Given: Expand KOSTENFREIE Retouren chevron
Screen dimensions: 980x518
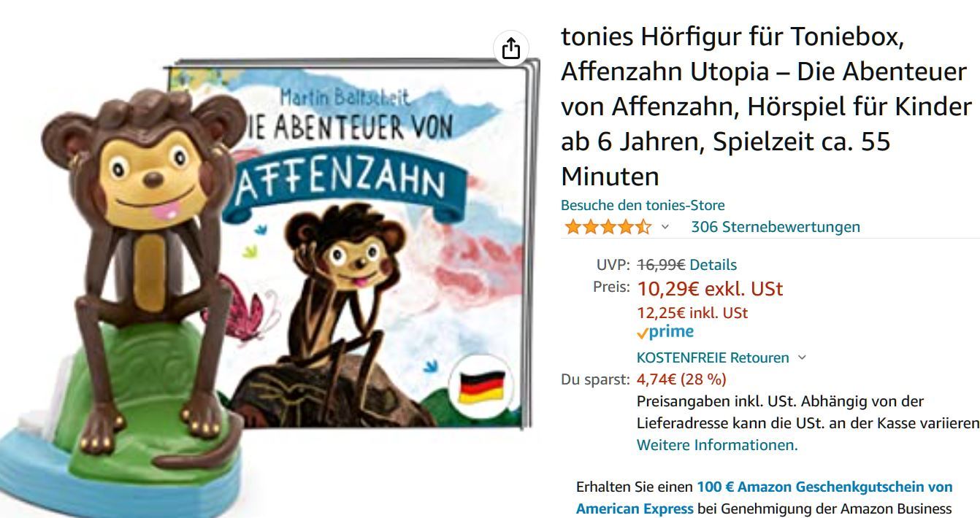Looking at the screenshot, I should 802,357.
